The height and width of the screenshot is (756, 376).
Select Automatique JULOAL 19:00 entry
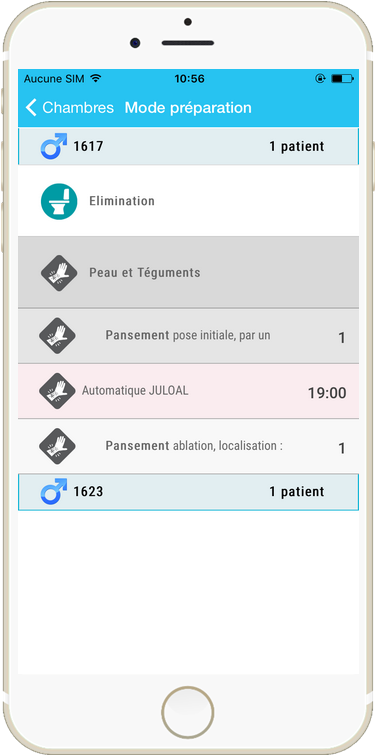[188, 391]
